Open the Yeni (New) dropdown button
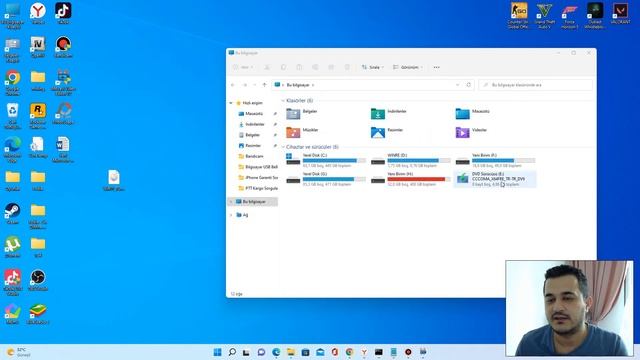 [x=243, y=67]
